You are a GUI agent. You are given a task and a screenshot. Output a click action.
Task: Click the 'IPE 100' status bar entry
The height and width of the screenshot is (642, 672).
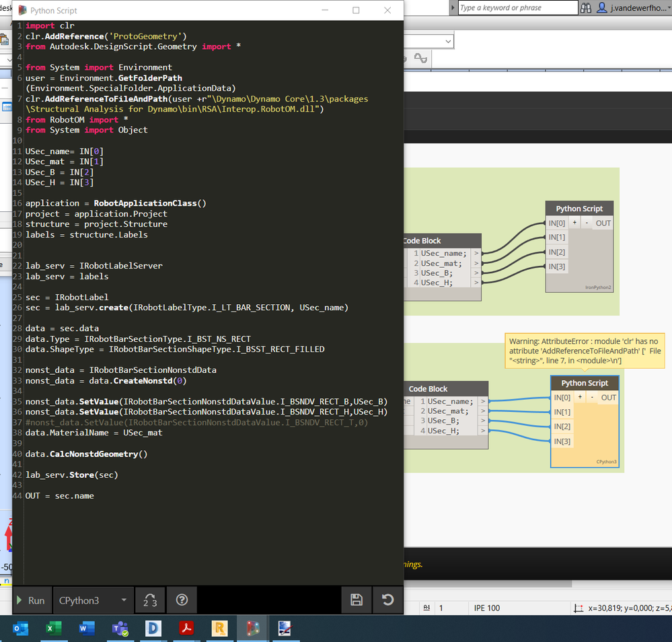point(487,608)
